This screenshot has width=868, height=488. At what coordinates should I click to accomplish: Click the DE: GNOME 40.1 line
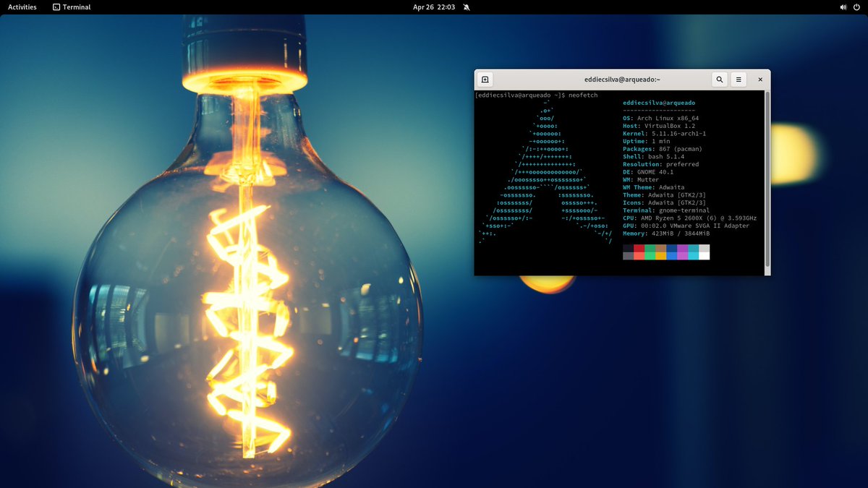[648, 172]
